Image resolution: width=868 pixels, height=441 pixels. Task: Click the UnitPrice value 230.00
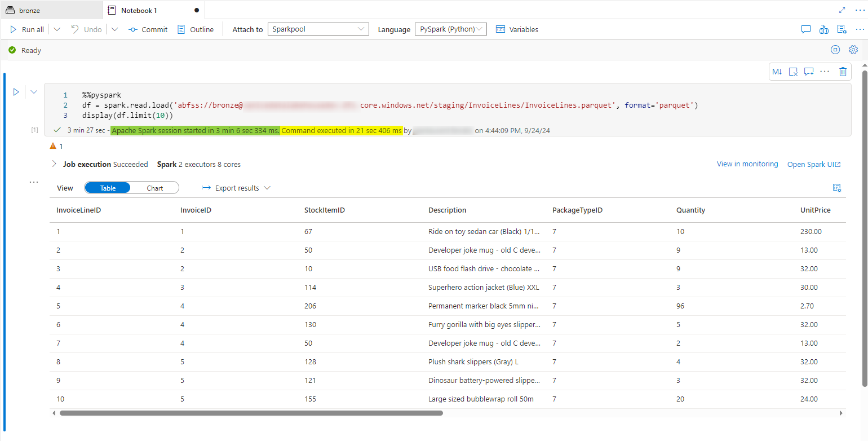tap(811, 231)
